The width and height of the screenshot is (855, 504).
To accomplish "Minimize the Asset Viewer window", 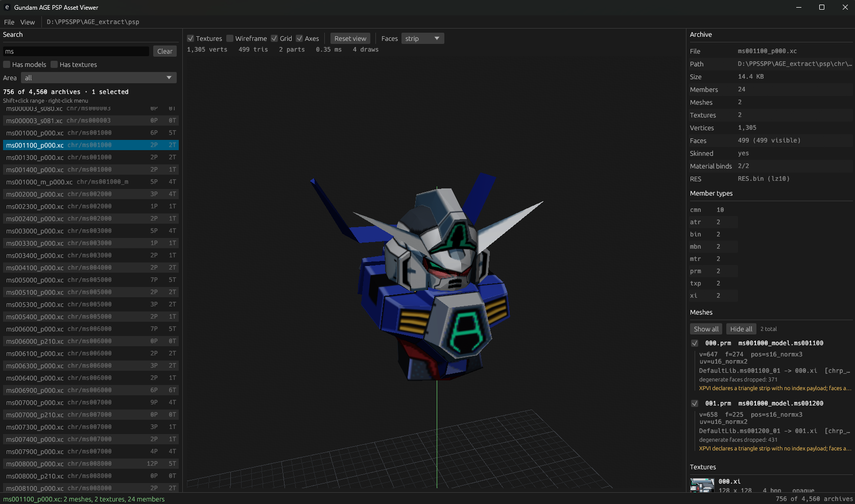I will click(798, 7).
